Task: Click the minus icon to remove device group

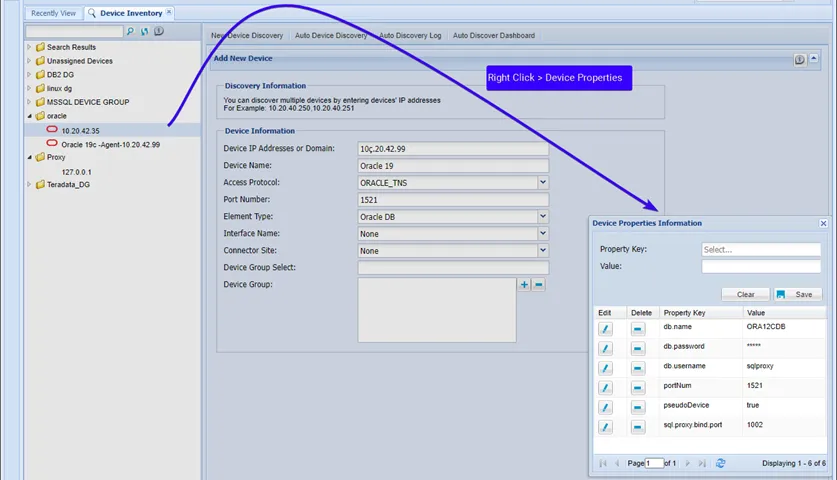Action: [x=539, y=285]
